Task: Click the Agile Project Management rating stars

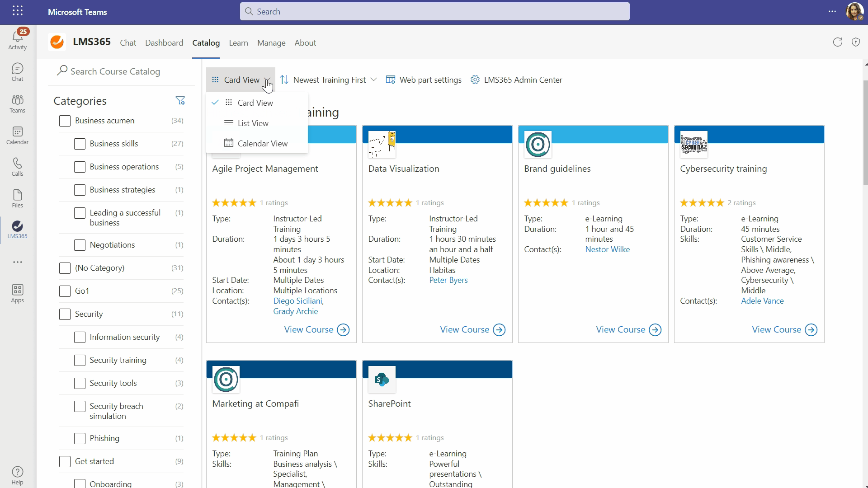Action: point(234,203)
